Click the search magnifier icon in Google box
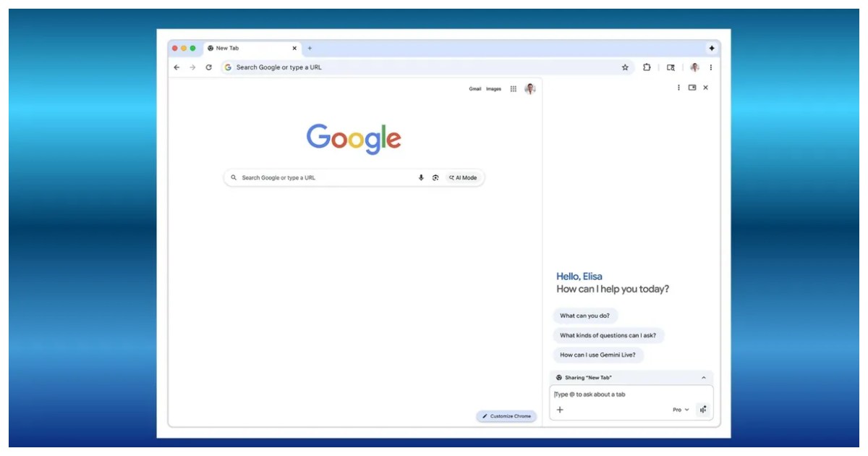 234,177
